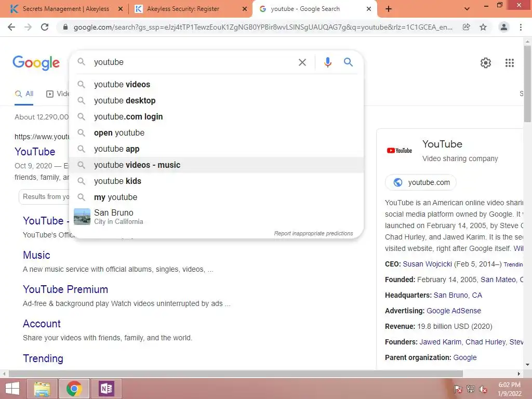The height and width of the screenshot is (399, 532).
Task: Go to Google homepage via logo
Action: tap(36, 63)
